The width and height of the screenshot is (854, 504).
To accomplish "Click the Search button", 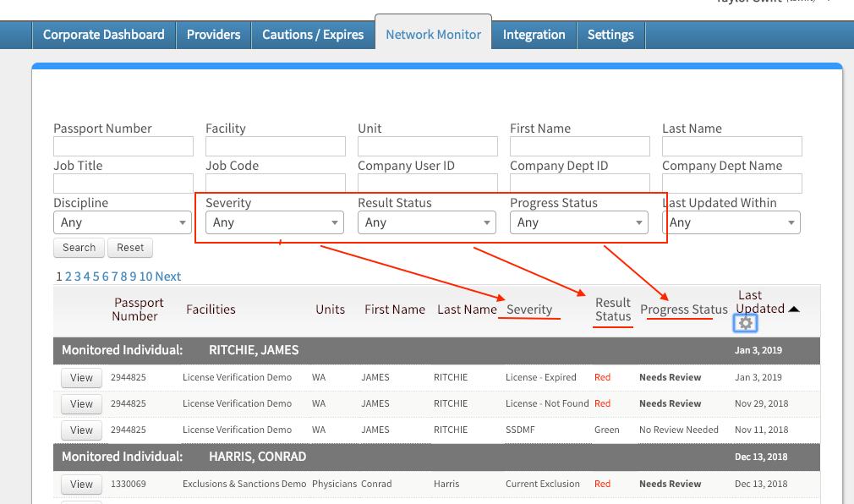I will click(x=79, y=248).
